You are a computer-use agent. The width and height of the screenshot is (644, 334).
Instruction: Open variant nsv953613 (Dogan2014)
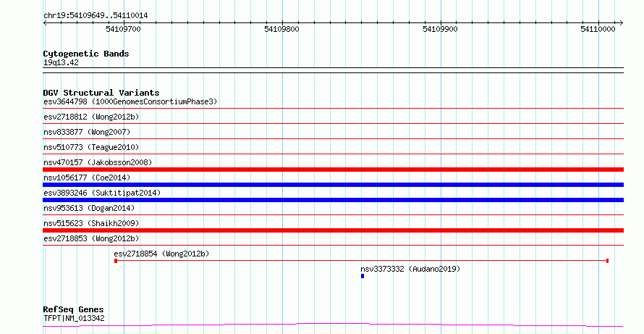tap(89, 208)
